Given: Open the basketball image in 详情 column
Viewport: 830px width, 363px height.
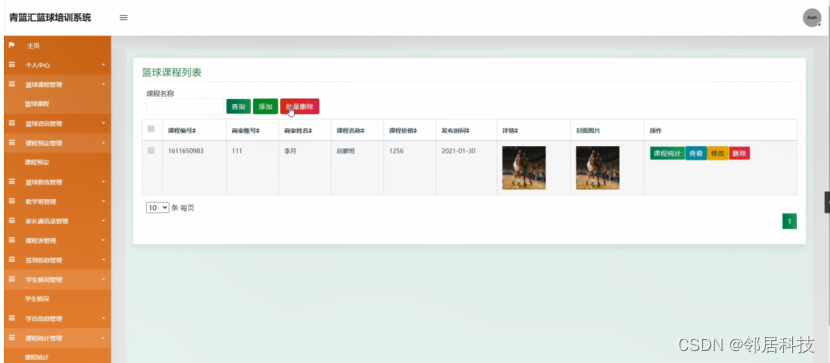Looking at the screenshot, I should pyautogui.click(x=524, y=168).
